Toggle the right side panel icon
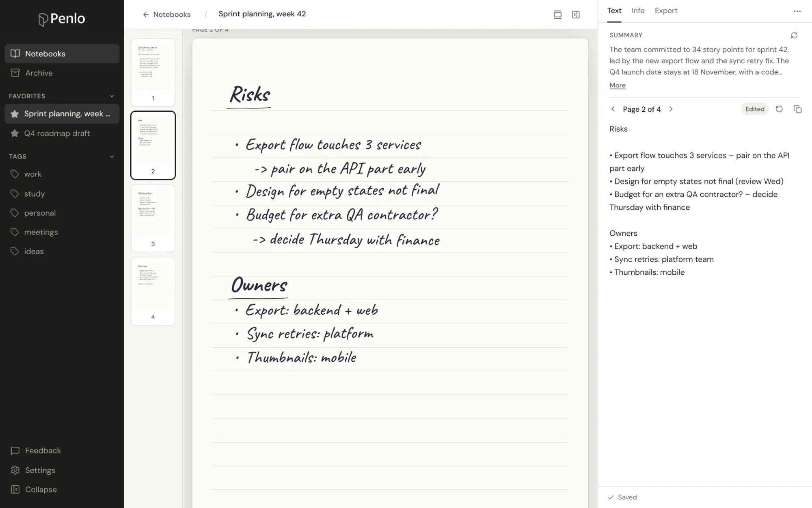This screenshot has height=508, width=812. [x=576, y=15]
